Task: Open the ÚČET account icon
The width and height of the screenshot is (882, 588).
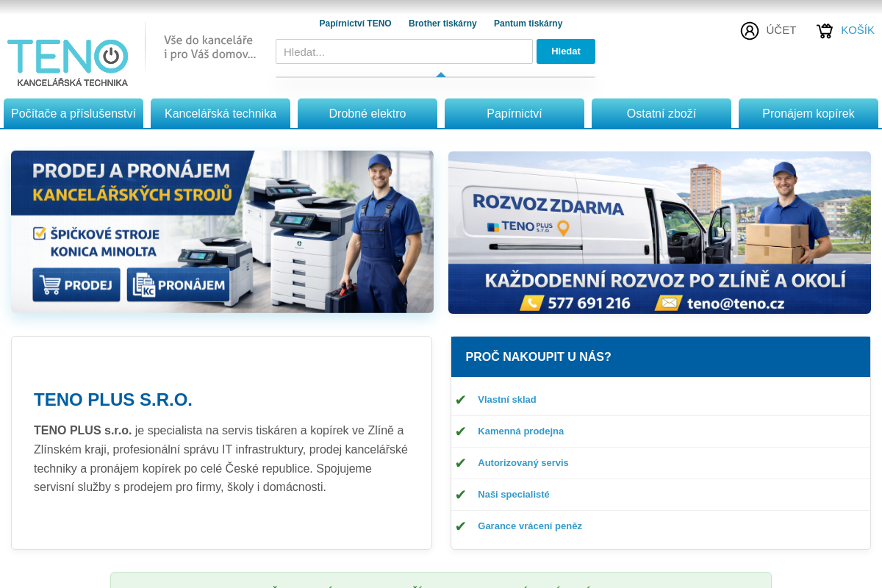Action: click(x=750, y=30)
